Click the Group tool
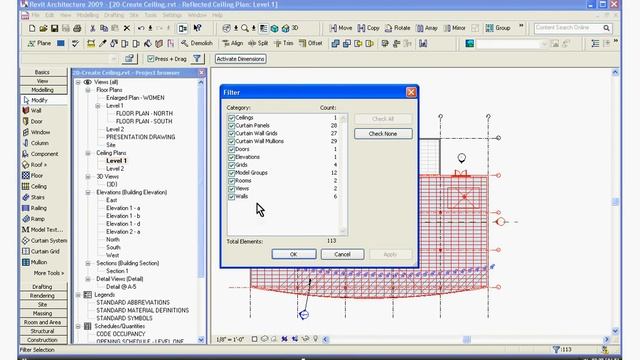This screenshot has height=360, width=640. coord(498,28)
